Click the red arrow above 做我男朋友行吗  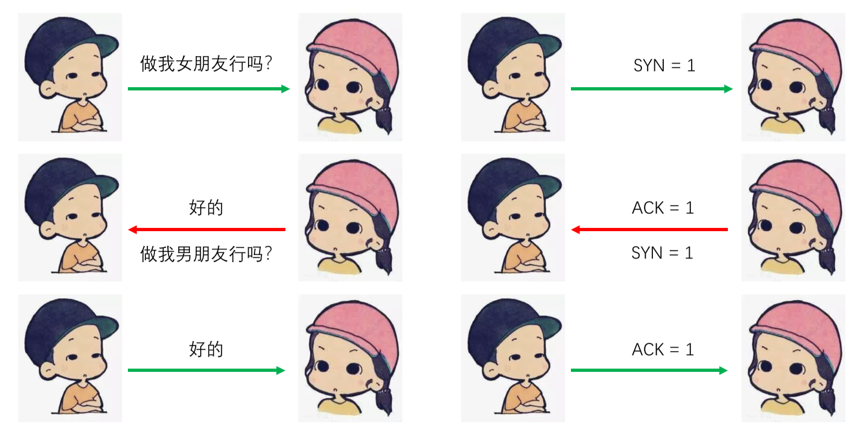(207, 229)
